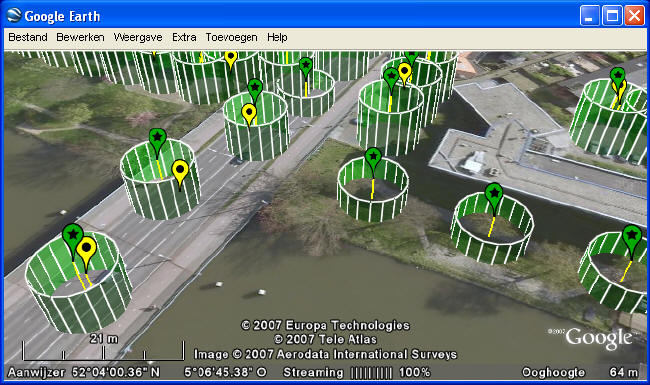
Task: Close the Google Earth window
Action: [634, 16]
